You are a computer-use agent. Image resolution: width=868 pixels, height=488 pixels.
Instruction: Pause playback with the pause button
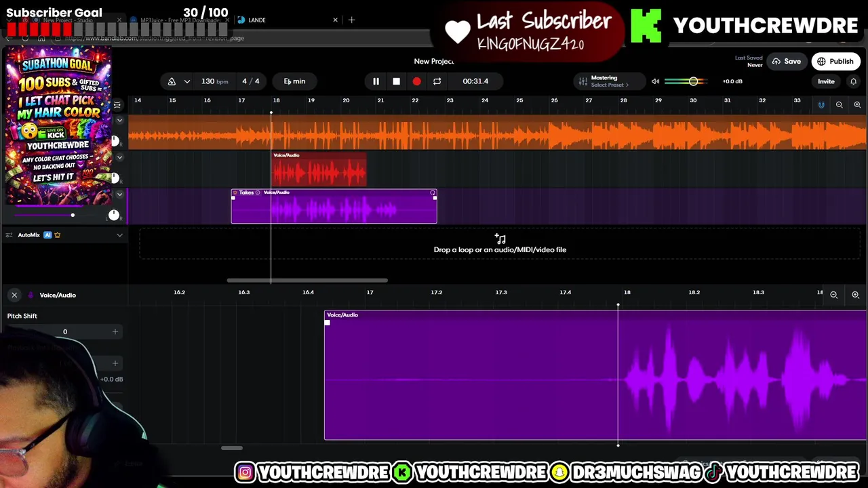click(376, 81)
